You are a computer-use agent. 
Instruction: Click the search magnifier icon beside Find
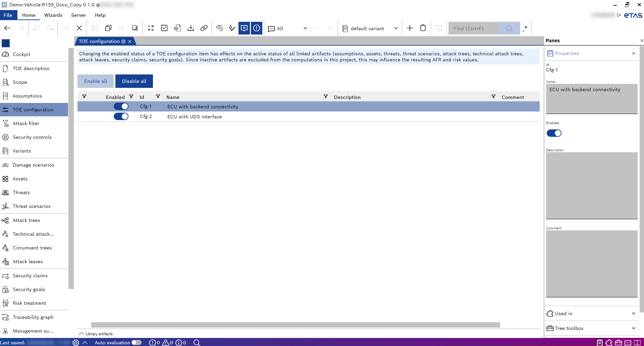509,28
